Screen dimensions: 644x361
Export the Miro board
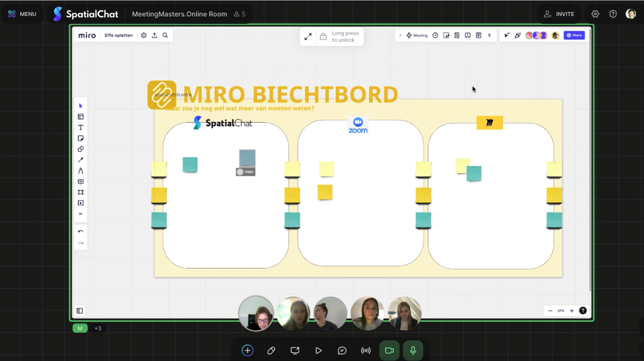(154, 35)
